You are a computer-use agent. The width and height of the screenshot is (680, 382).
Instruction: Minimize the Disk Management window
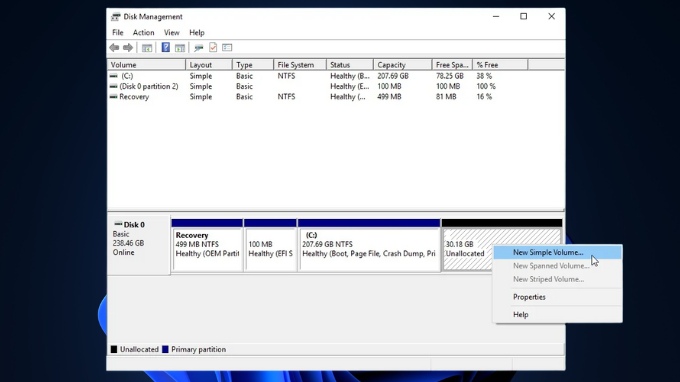[x=496, y=16]
